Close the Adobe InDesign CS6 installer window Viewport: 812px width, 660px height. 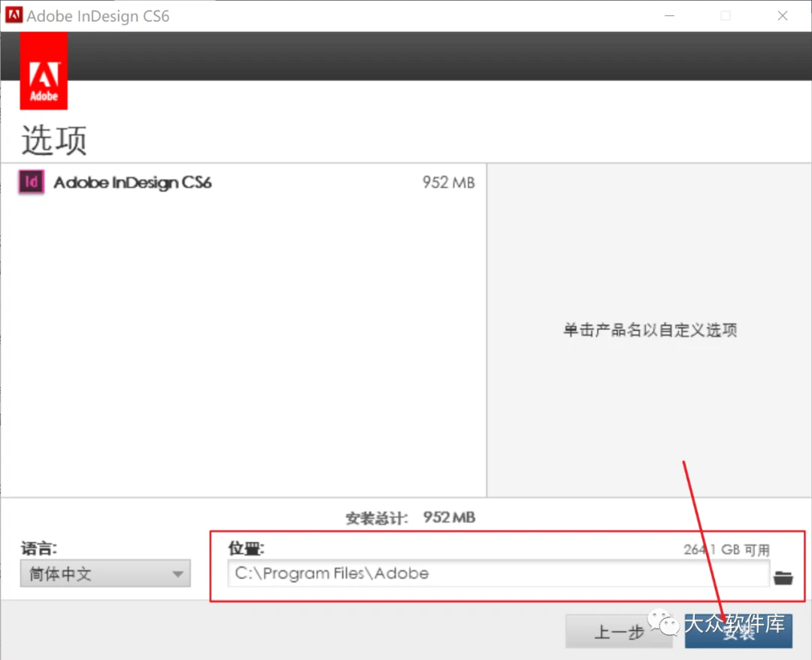[x=783, y=16]
